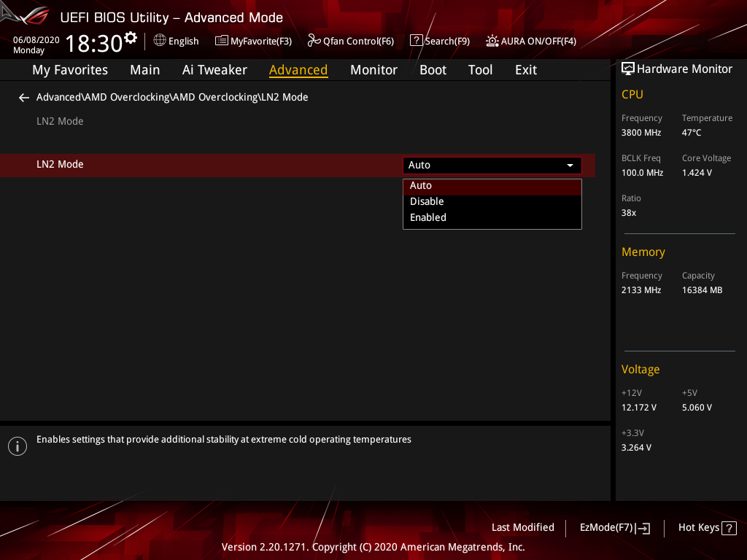
Task: Click the MyFavorite list icon
Action: [222, 41]
